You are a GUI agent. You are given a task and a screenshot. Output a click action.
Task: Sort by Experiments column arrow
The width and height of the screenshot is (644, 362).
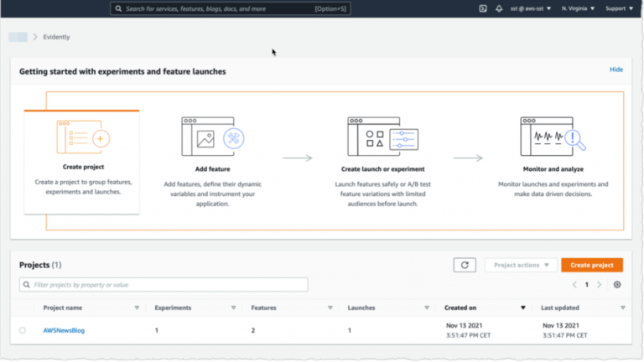click(233, 308)
